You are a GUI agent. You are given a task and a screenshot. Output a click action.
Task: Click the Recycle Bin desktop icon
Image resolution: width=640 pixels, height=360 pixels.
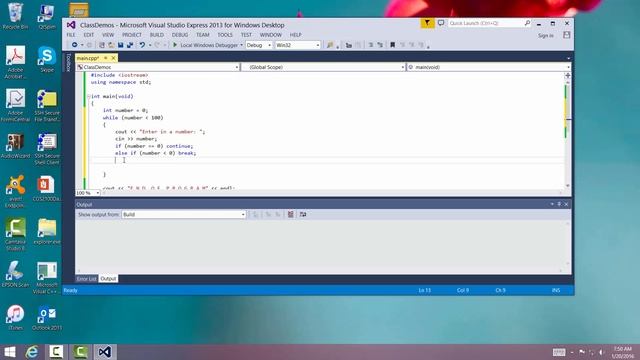click(x=16, y=16)
